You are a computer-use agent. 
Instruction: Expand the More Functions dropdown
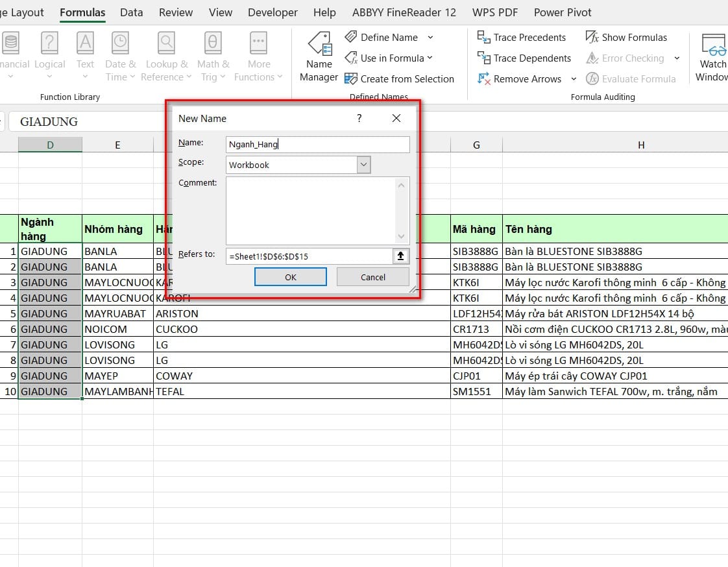coord(258,55)
